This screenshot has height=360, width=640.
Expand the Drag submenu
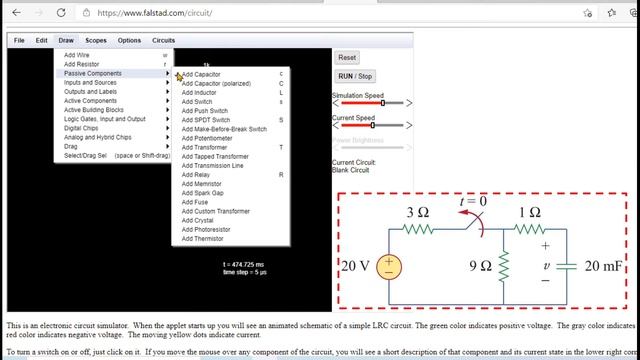pos(114,146)
